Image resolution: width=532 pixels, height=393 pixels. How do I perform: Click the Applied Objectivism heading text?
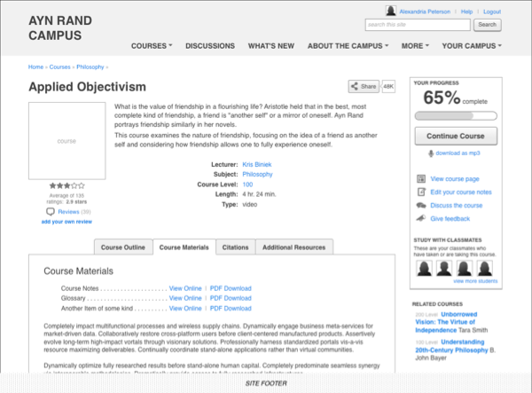click(87, 87)
